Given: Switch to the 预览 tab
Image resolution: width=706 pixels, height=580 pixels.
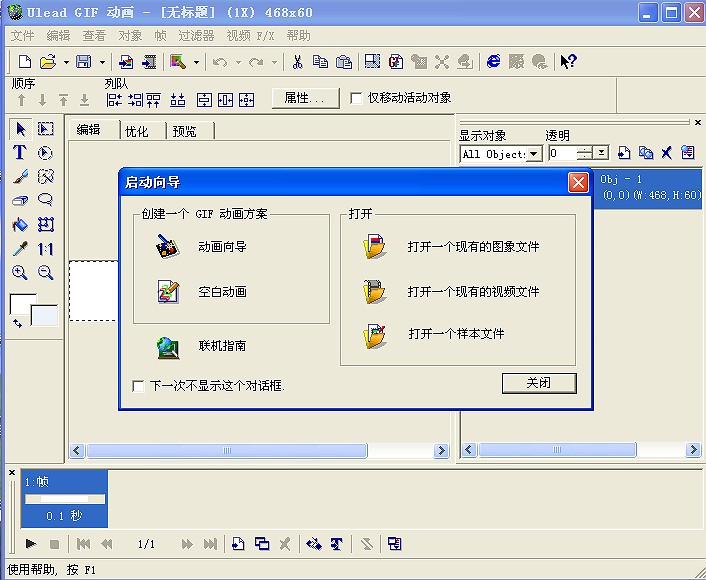Looking at the screenshot, I should point(185,131).
